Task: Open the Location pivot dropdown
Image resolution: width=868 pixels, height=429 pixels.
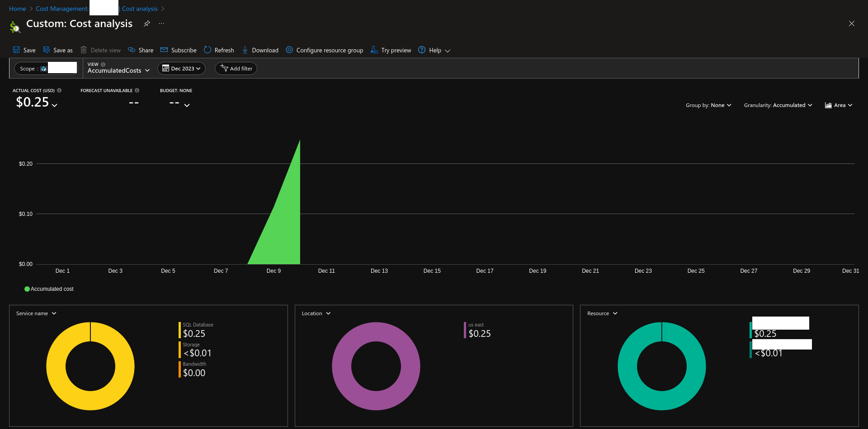Action: 316,313
